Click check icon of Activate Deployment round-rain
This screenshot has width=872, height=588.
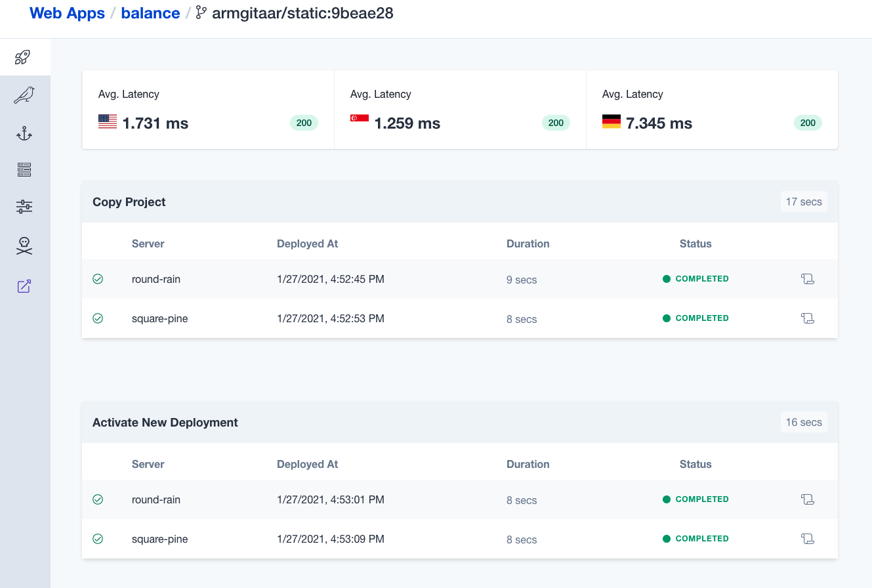point(98,499)
